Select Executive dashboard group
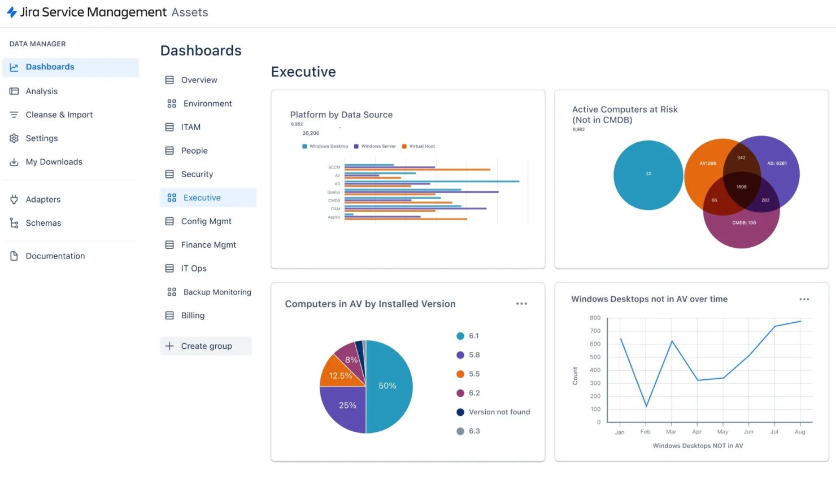 pyautogui.click(x=208, y=198)
